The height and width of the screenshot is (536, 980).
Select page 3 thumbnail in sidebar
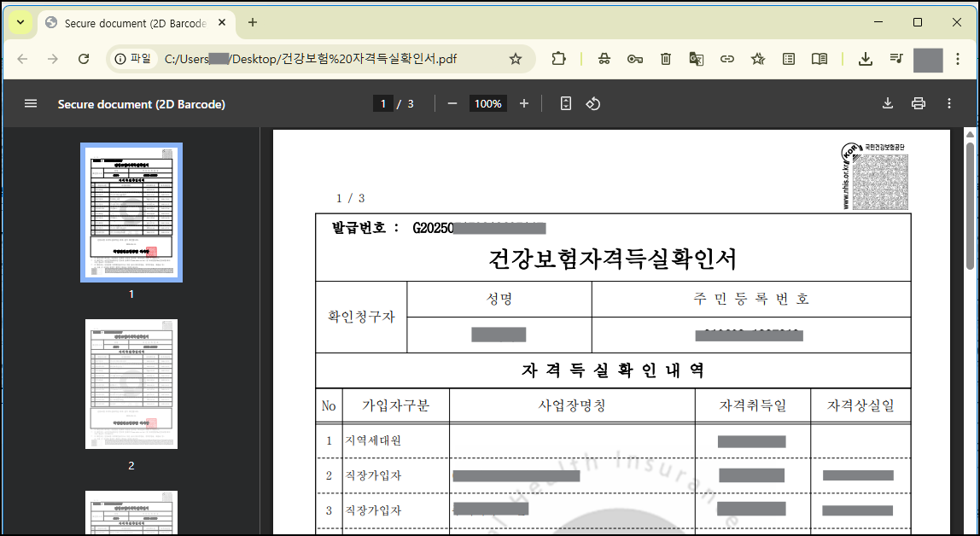pyautogui.click(x=131, y=513)
